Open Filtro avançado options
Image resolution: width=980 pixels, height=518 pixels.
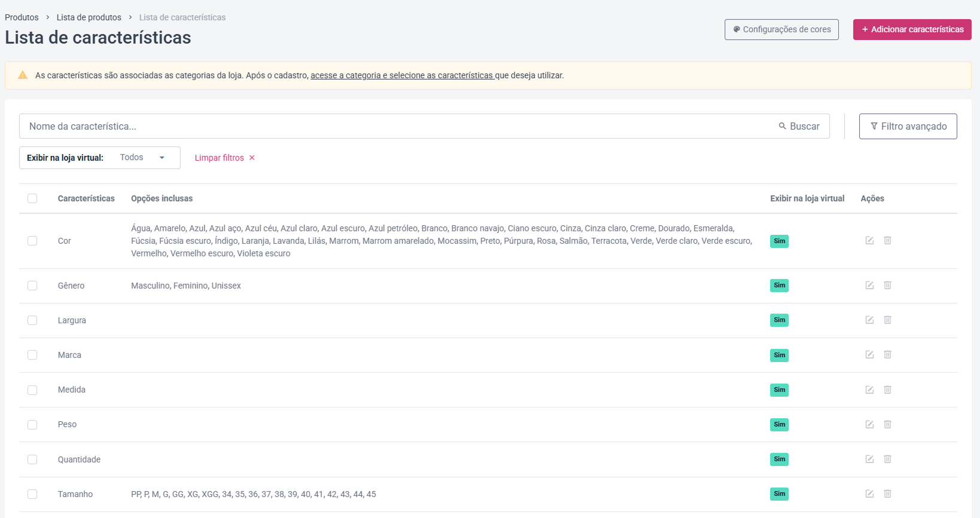pos(908,126)
